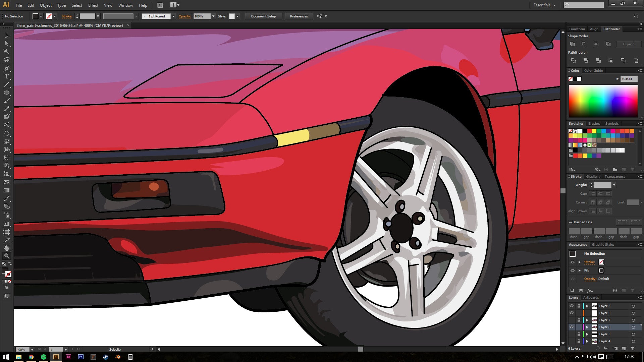This screenshot has width=644, height=362.
Task: Select the Gradient tool
Action: (7, 190)
